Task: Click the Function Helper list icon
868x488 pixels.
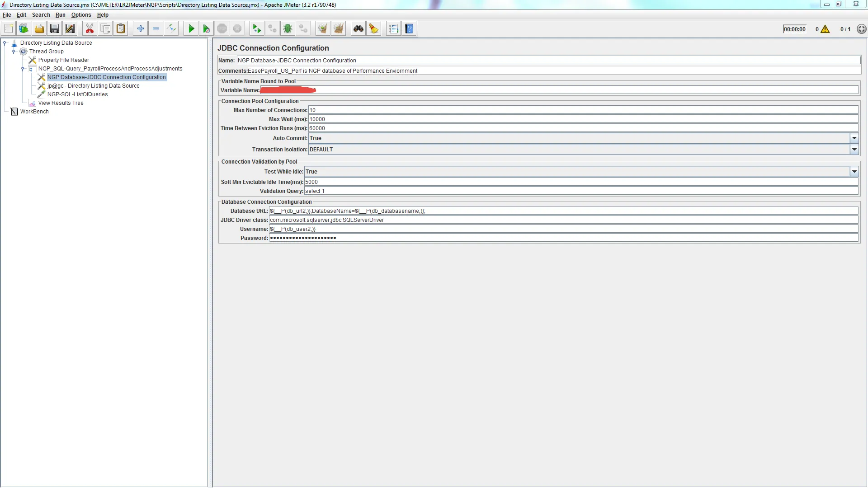Action: pos(393,29)
